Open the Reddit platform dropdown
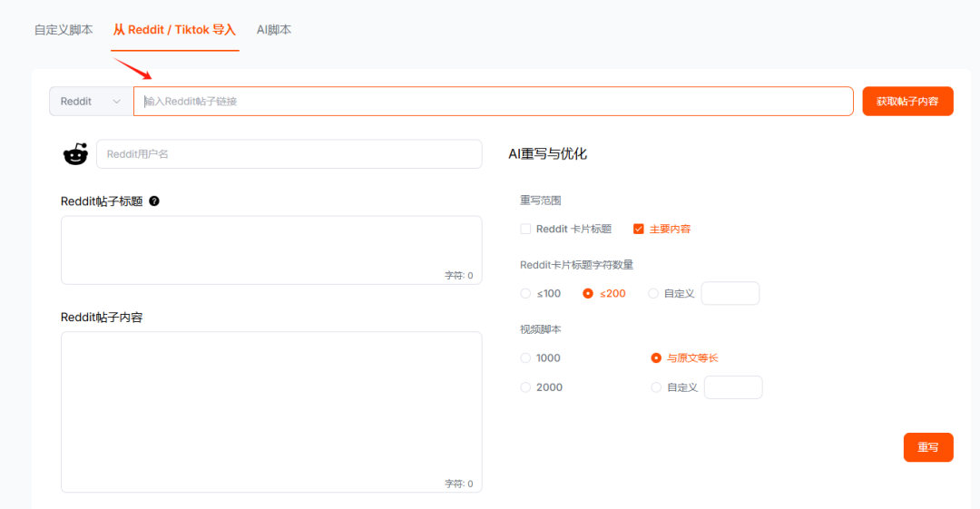This screenshot has height=509, width=980. (92, 102)
